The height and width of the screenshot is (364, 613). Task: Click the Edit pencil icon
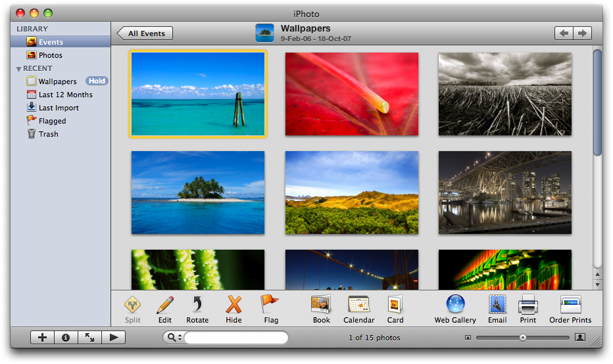(165, 305)
